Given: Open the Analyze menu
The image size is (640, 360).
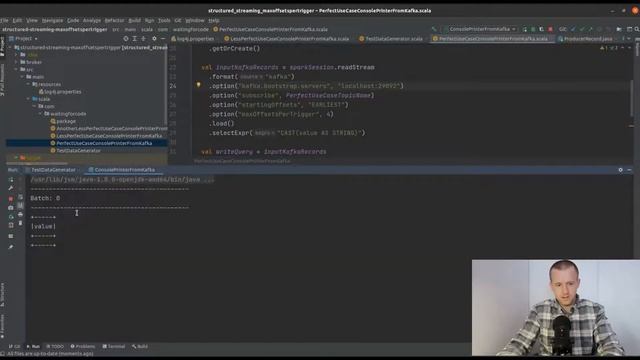Looking at the screenshot, I should 92,20.
